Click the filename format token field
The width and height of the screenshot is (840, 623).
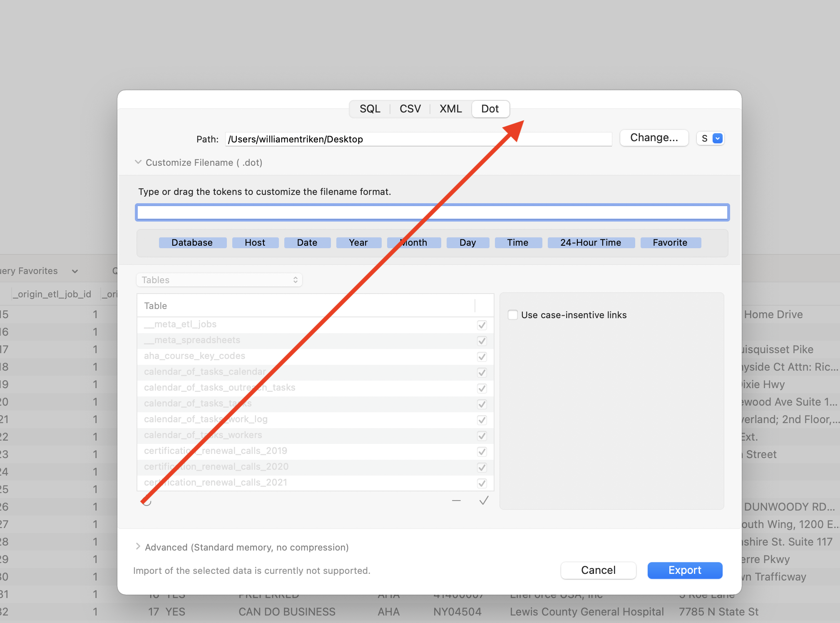[432, 212]
